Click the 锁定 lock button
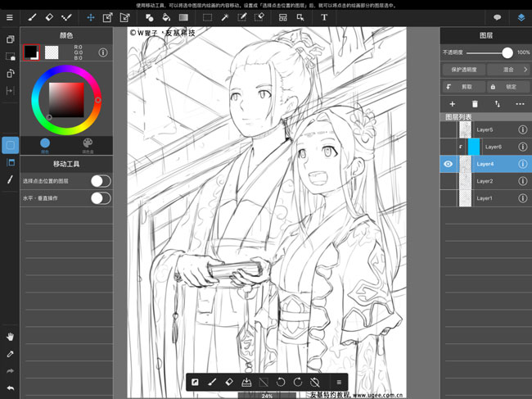 pyautogui.click(x=508, y=87)
